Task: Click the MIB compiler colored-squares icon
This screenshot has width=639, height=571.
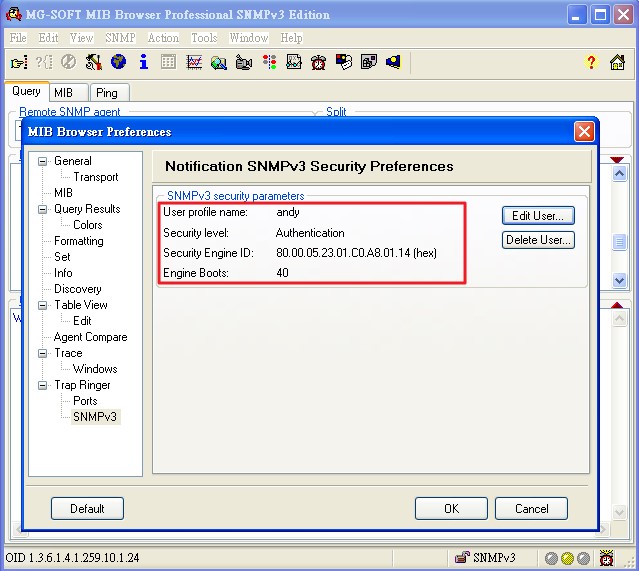Action: pos(344,62)
